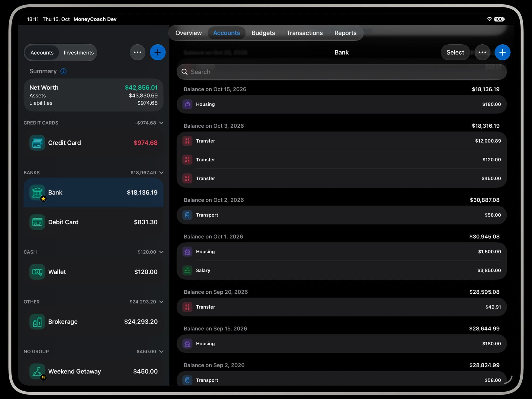This screenshot has width=532, height=399.
Task: Open the Brokerage account row
Action: (x=94, y=322)
